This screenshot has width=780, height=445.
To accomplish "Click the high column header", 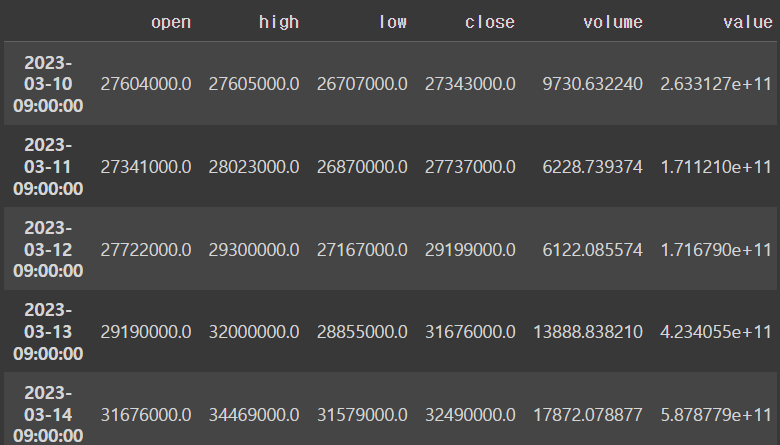I will point(279,22).
